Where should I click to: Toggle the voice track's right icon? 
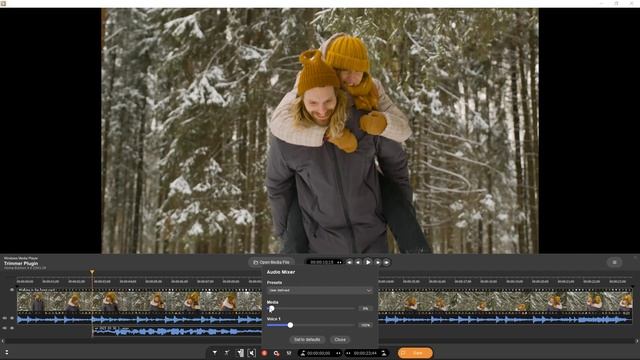pos(12,328)
